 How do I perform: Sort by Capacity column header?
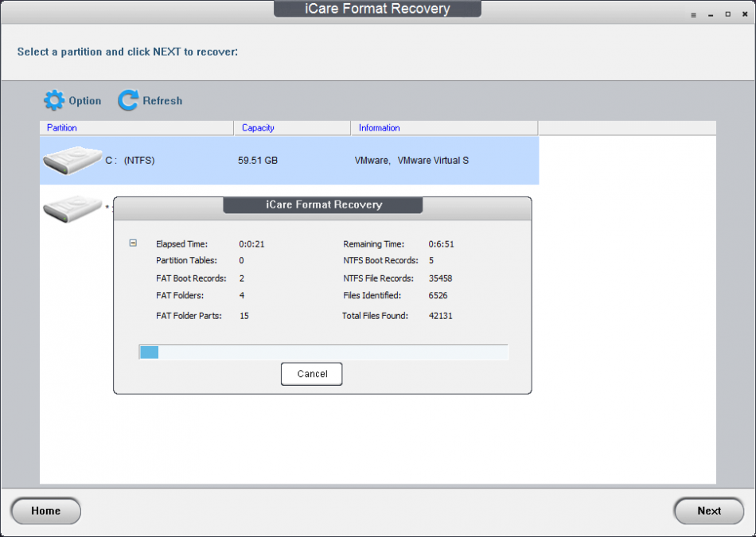click(292, 128)
